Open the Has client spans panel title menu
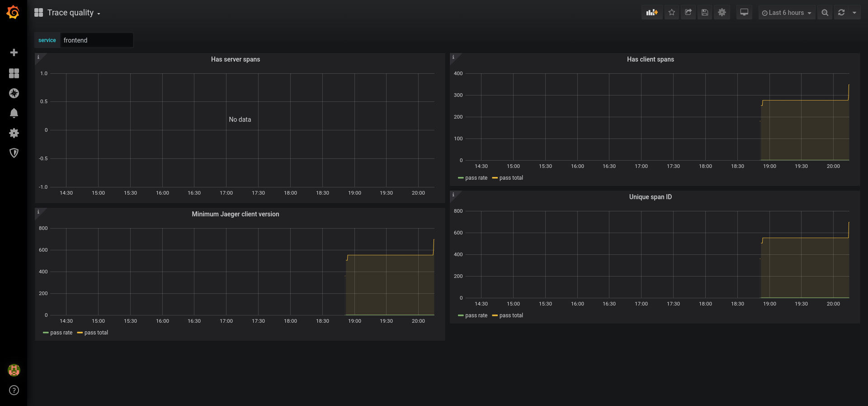This screenshot has height=406, width=868. coord(651,59)
